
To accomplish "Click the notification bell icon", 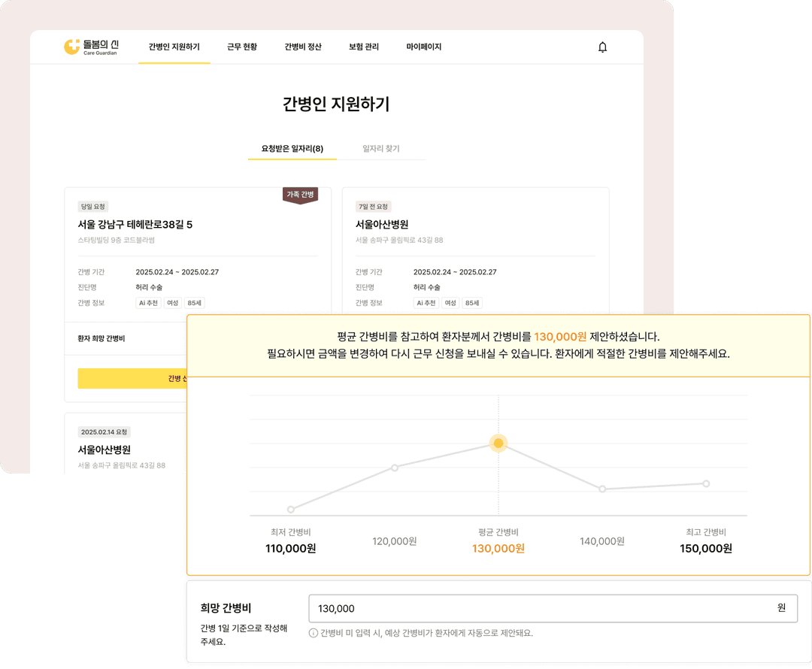I will (602, 47).
